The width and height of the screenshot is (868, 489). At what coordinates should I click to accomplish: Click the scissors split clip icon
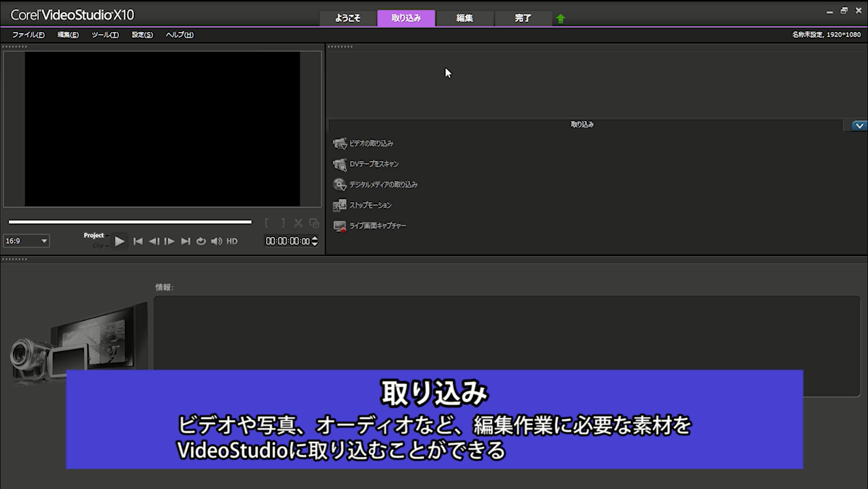[x=298, y=222]
